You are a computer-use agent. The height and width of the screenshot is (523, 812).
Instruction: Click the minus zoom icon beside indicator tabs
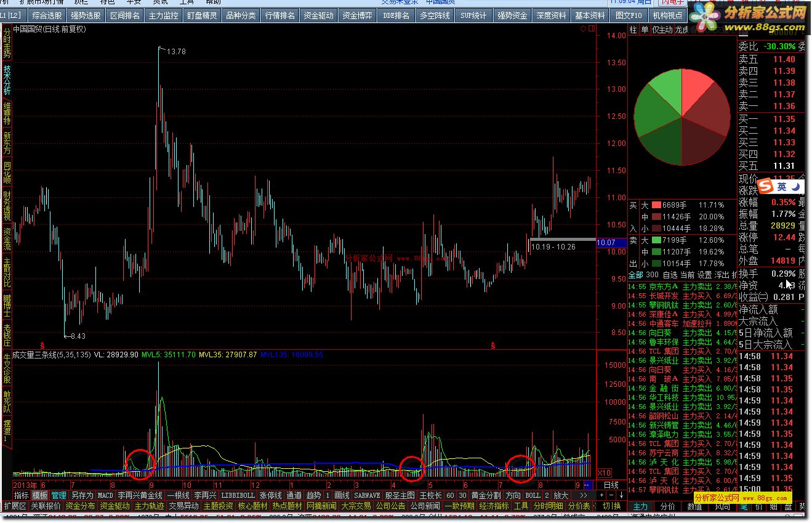pyautogui.click(x=612, y=495)
